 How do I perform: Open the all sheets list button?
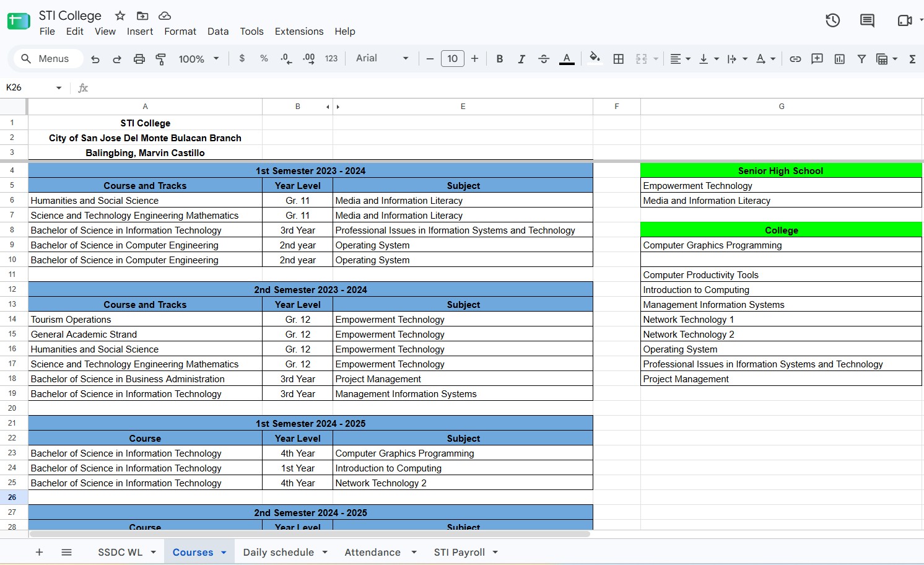coord(67,552)
